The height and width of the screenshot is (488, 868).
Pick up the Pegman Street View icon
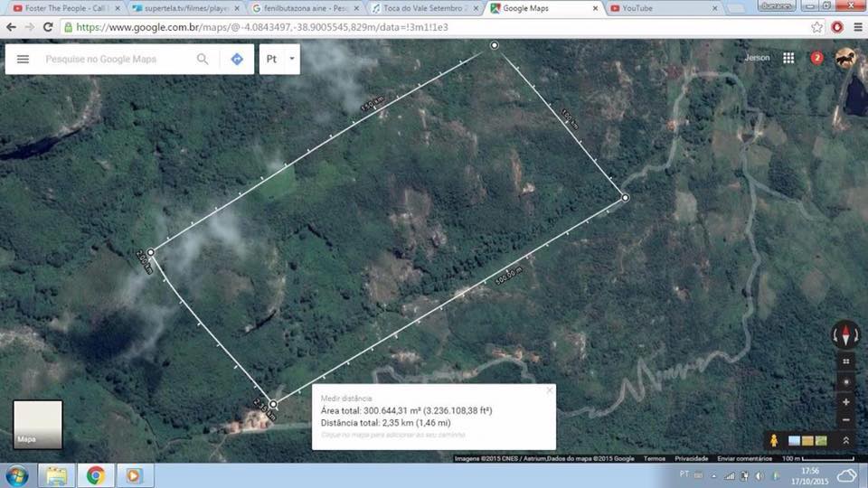pos(773,440)
